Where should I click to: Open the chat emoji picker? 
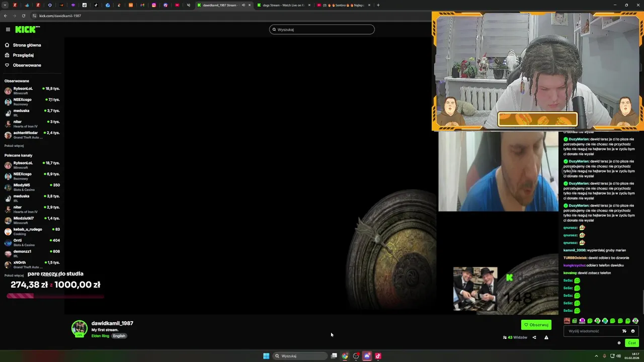pyautogui.click(x=633, y=331)
